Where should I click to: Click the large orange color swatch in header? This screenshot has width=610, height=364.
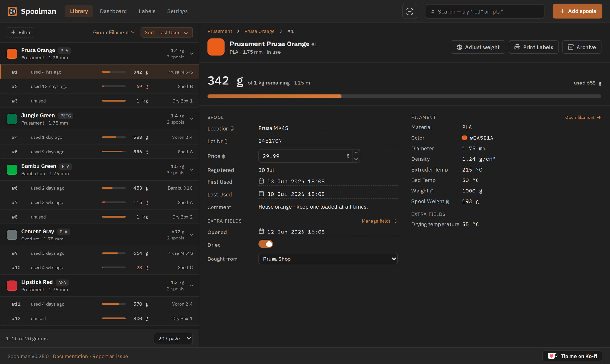[216, 47]
